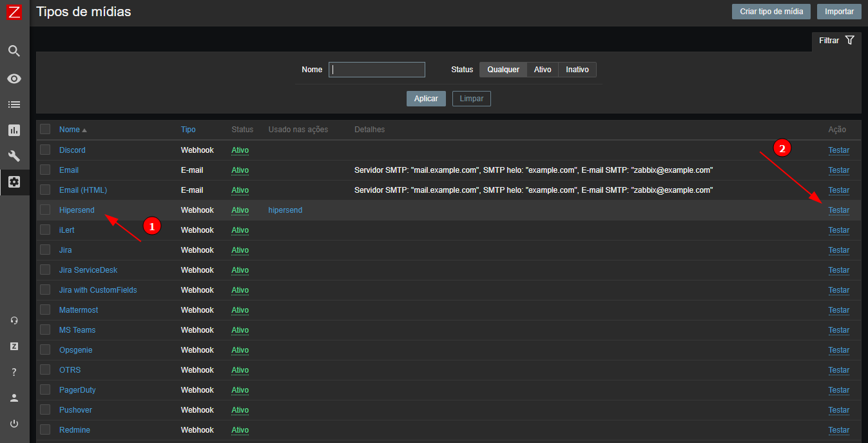Click Testar for OTRS row
The height and width of the screenshot is (443, 868).
(839, 370)
